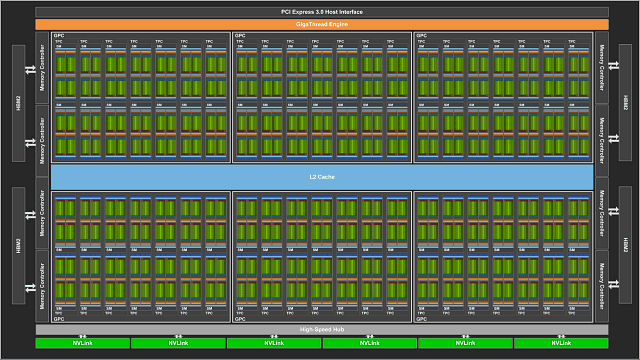640x360 pixels.
Task: Select the rightmost green NVLink block
Action: click(561, 343)
